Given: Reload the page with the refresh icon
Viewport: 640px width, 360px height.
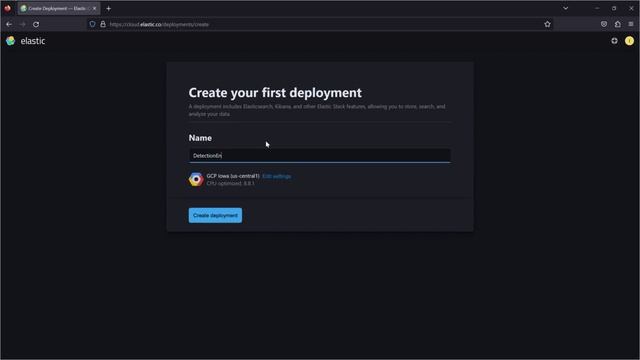Looking at the screenshot, I should pos(36,24).
